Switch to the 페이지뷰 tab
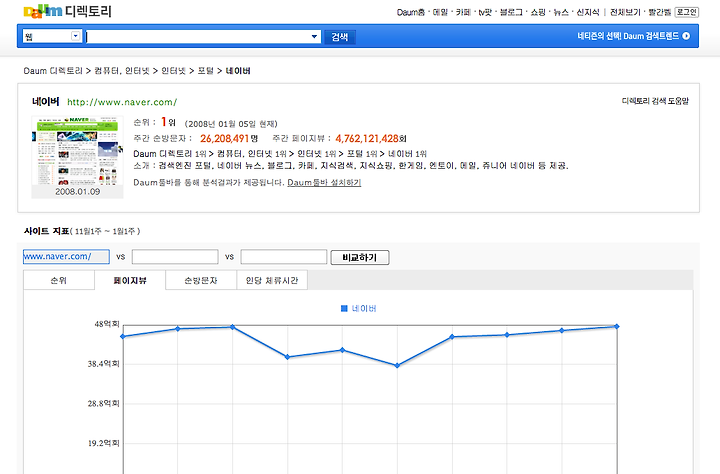Screen dimensions: 720x474 point(130,280)
